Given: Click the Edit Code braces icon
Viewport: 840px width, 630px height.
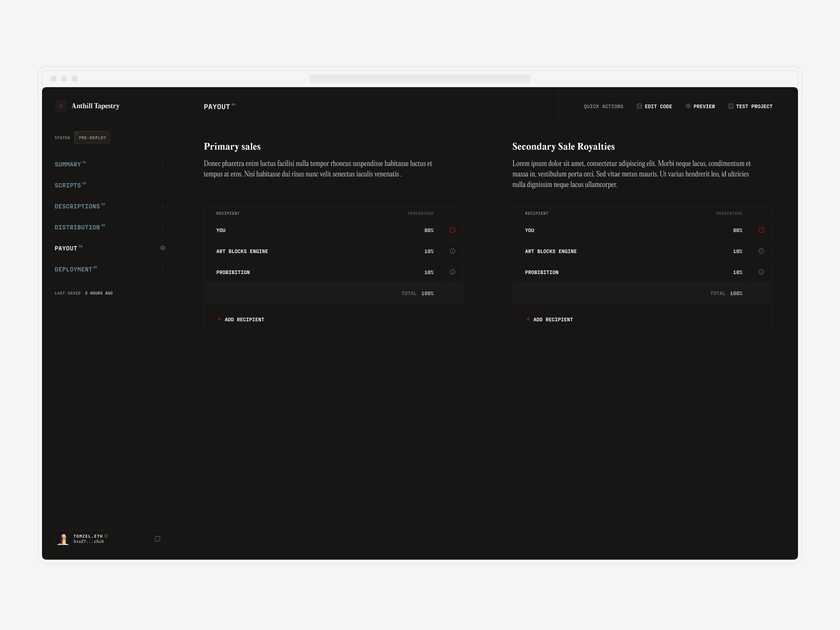Looking at the screenshot, I should pyautogui.click(x=639, y=106).
